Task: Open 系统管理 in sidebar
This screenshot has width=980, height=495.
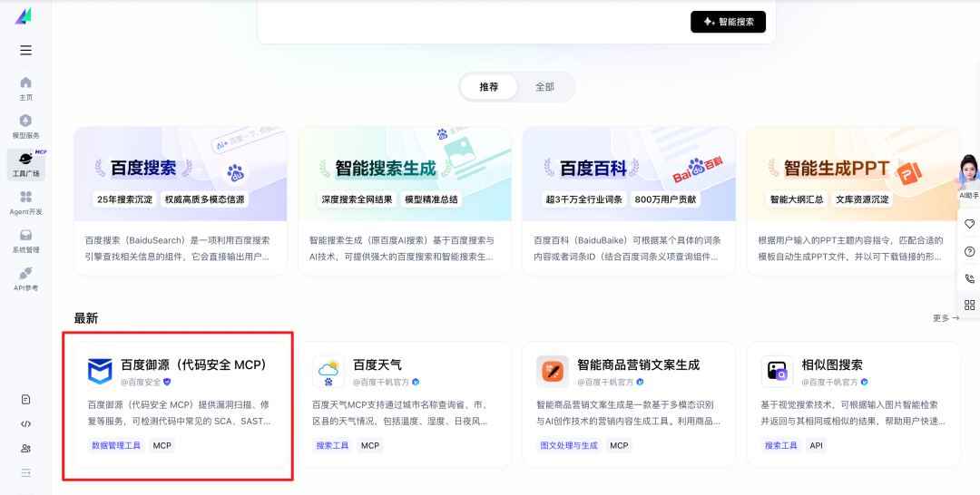Action: pos(25,241)
